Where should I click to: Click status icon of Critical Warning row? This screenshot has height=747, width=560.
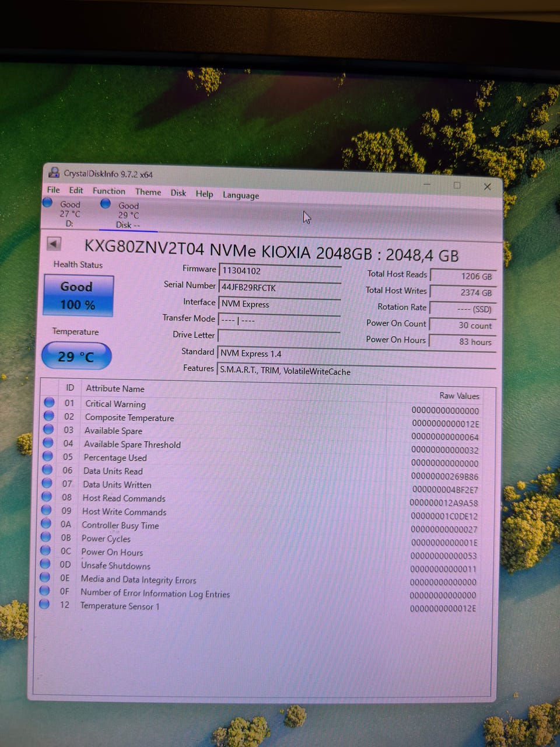coord(49,402)
